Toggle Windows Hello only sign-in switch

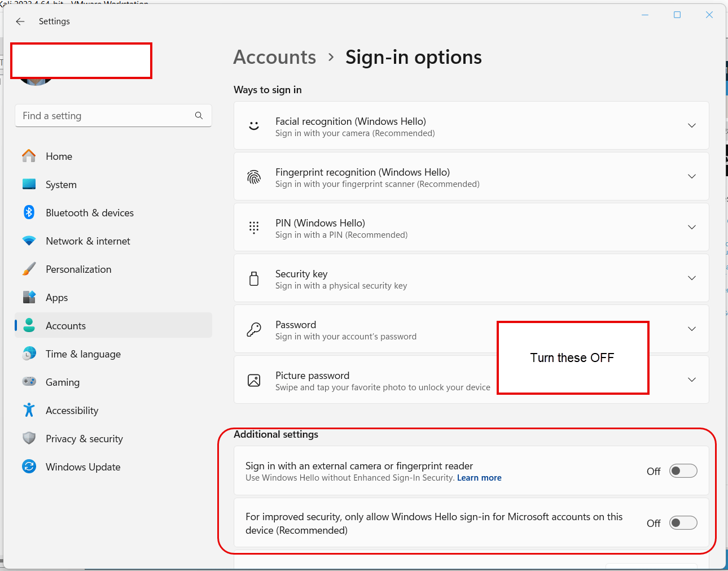coord(683,523)
